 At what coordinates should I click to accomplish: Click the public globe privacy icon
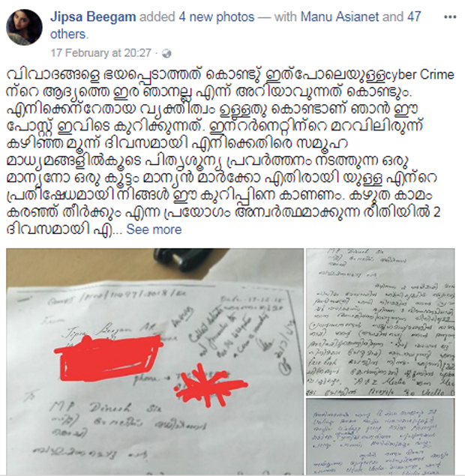click(x=166, y=54)
